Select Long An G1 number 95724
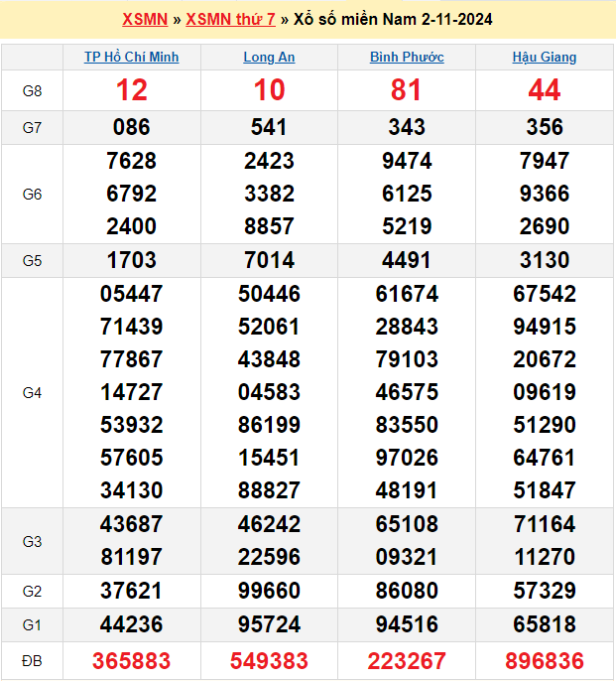616x681 pixels. click(x=269, y=624)
